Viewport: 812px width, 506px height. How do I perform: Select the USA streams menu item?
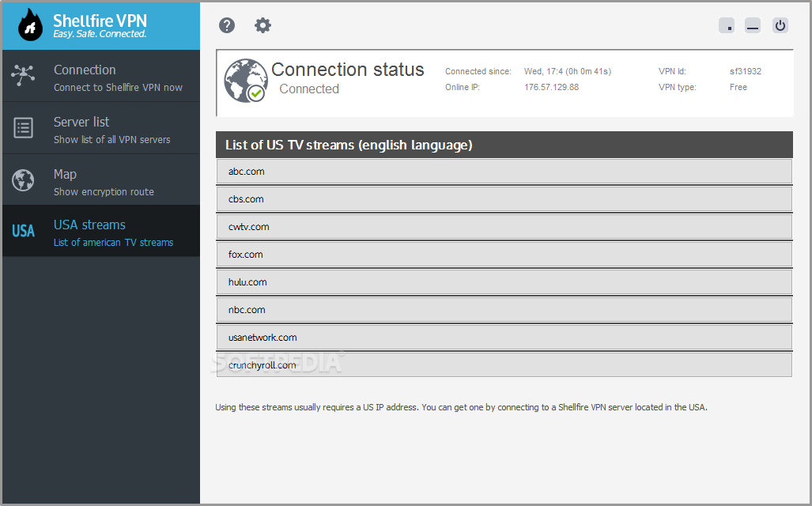(101, 231)
